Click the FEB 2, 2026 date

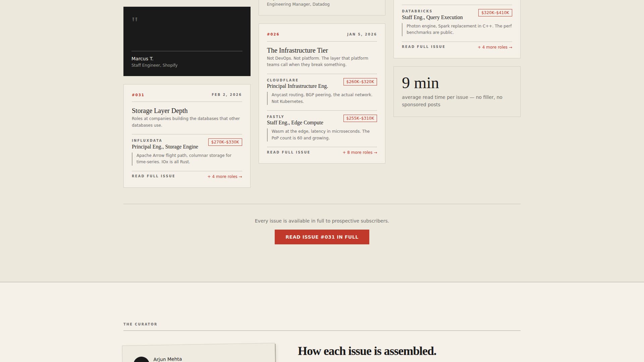(x=227, y=95)
